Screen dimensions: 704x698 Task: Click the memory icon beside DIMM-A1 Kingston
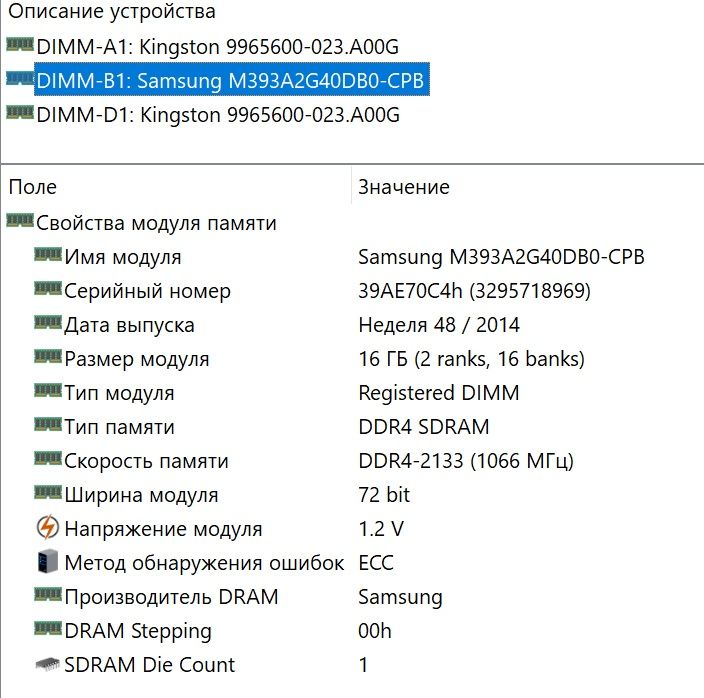20,44
